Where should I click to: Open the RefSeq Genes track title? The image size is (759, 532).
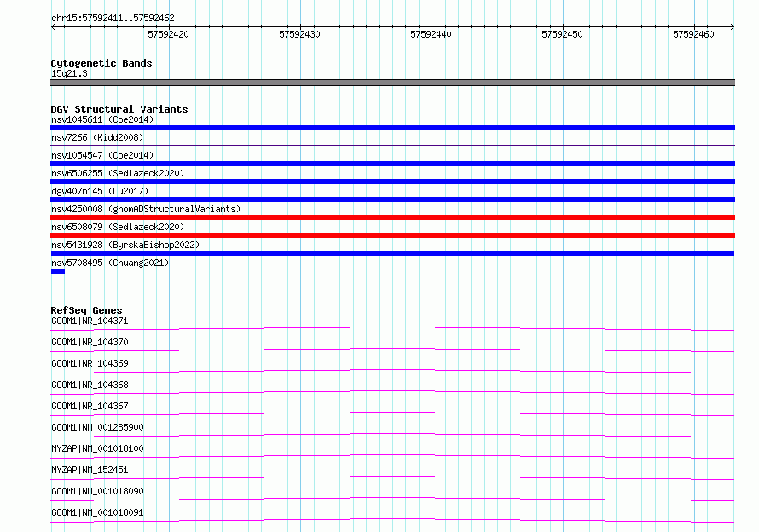pos(86,310)
